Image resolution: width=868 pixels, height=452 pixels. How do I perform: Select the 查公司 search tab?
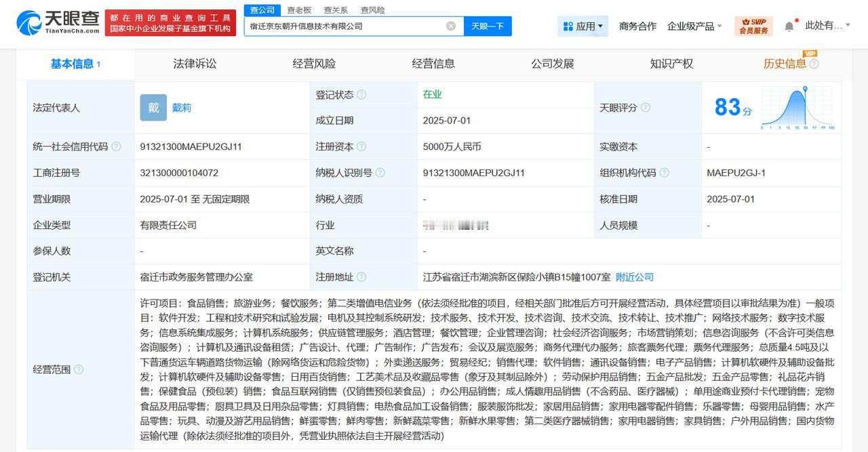[x=262, y=10]
